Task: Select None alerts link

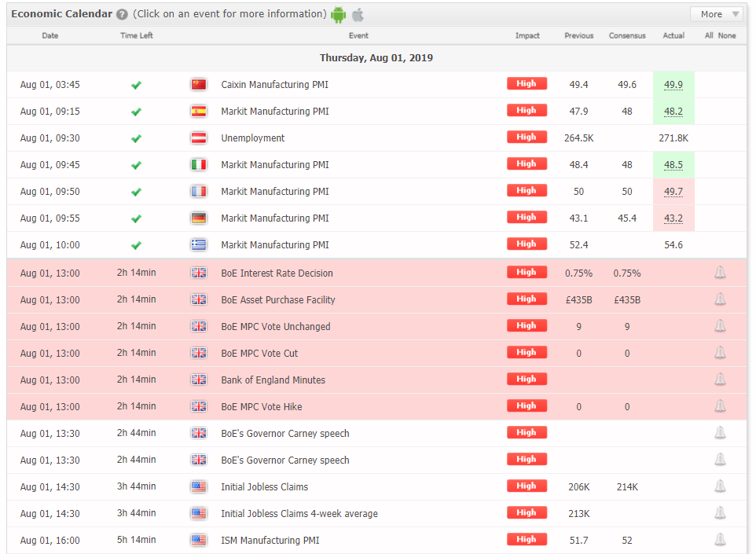Action: pos(727,35)
